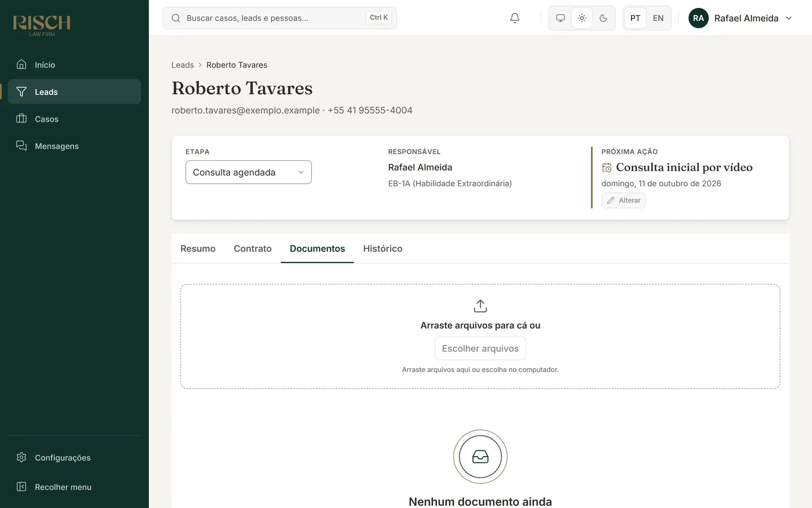Image resolution: width=812 pixels, height=508 pixels.
Task: Collapse the sidebar with Recolher menu
Action: coord(74,487)
